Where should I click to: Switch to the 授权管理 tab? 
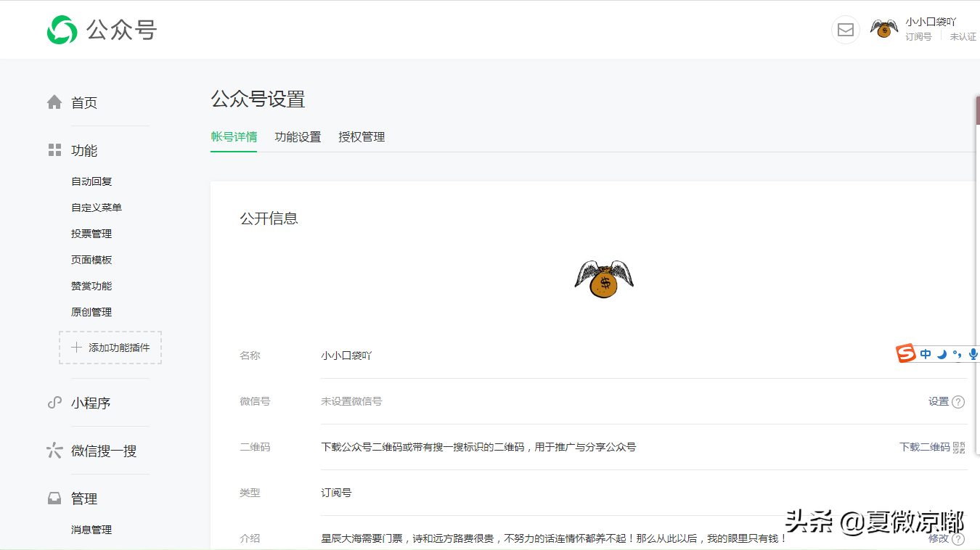[362, 136]
